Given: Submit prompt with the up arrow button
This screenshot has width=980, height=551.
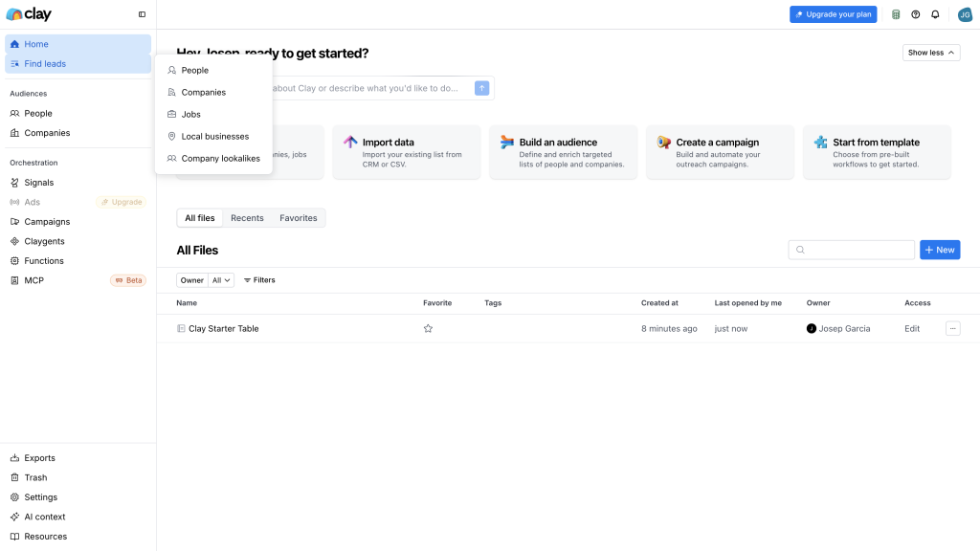Looking at the screenshot, I should click(x=482, y=88).
